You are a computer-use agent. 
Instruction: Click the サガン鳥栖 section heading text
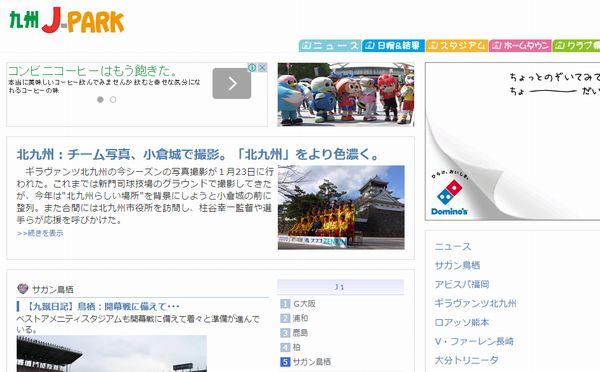pyautogui.click(x=52, y=289)
